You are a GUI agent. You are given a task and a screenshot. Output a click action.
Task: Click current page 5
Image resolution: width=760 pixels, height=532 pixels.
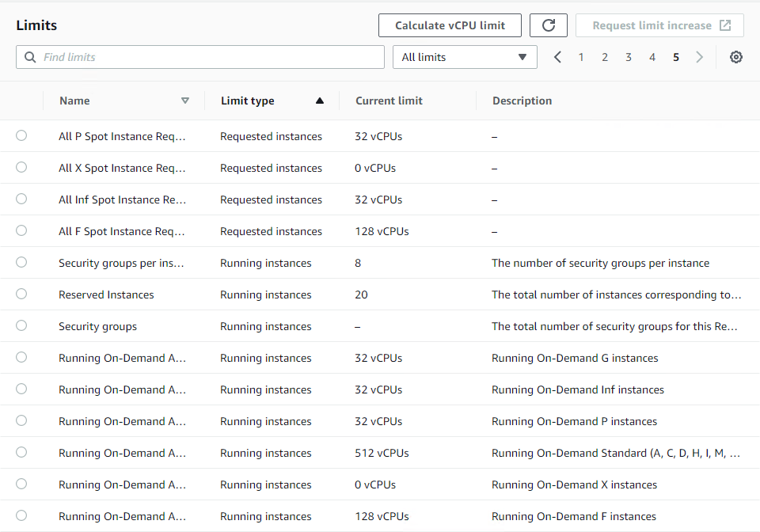(x=675, y=57)
